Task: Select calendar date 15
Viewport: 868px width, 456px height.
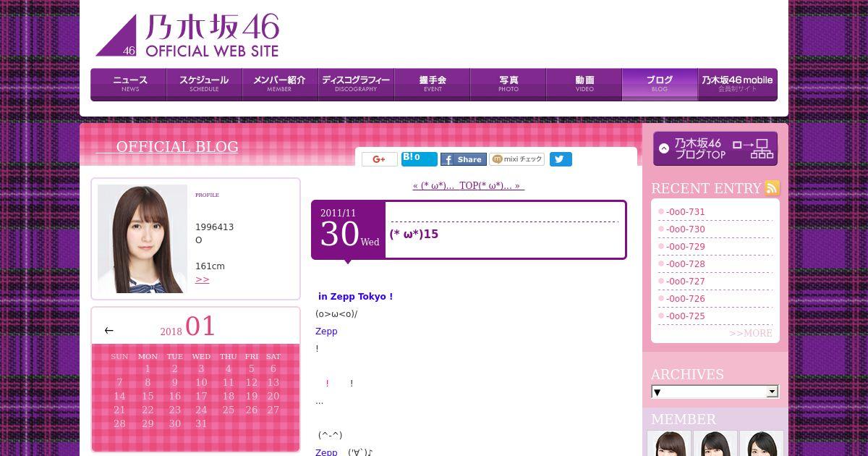Action: point(148,396)
